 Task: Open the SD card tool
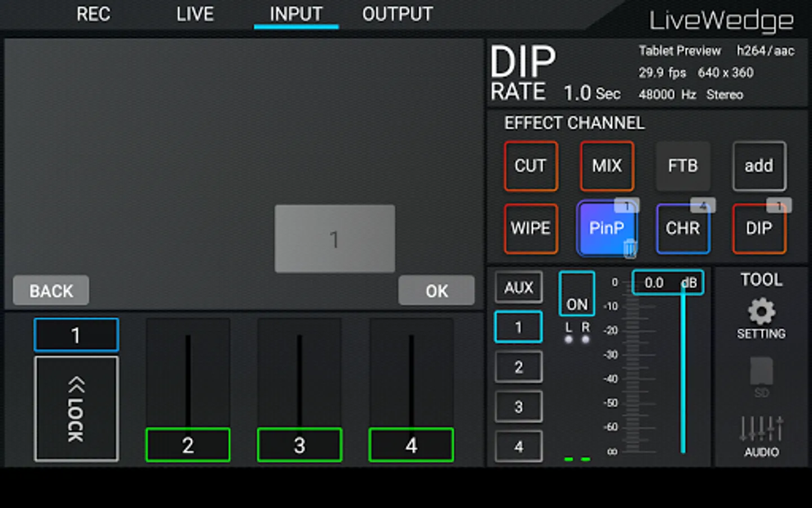(x=761, y=377)
